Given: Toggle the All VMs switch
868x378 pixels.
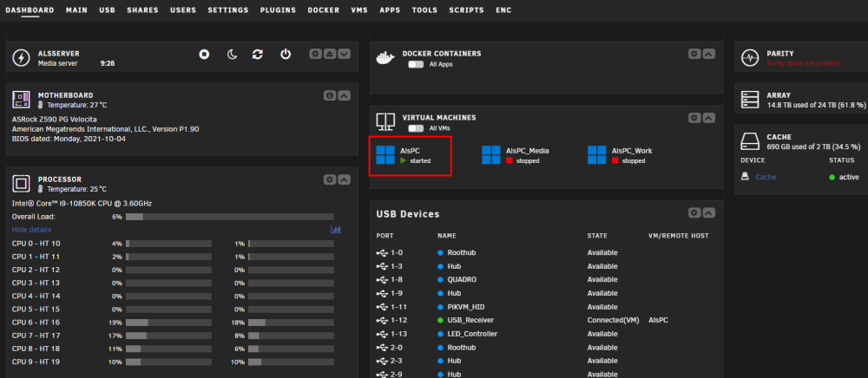Looking at the screenshot, I should (x=416, y=128).
